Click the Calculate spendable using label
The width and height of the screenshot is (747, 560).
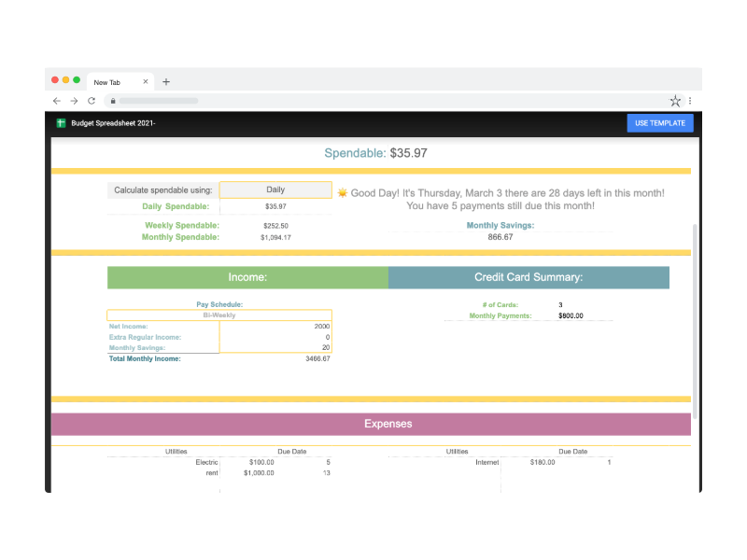[162, 190]
